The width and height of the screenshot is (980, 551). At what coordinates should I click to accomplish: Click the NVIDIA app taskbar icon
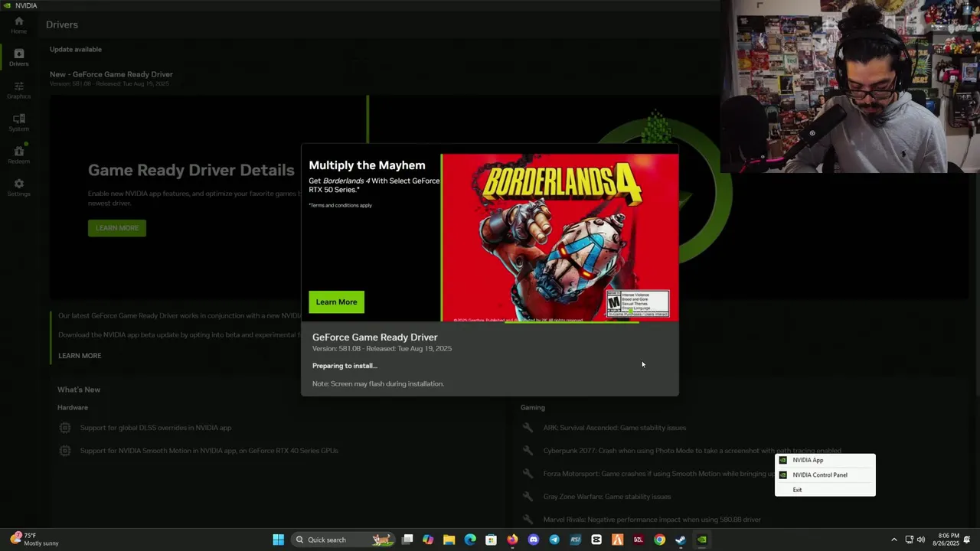point(701,540)
